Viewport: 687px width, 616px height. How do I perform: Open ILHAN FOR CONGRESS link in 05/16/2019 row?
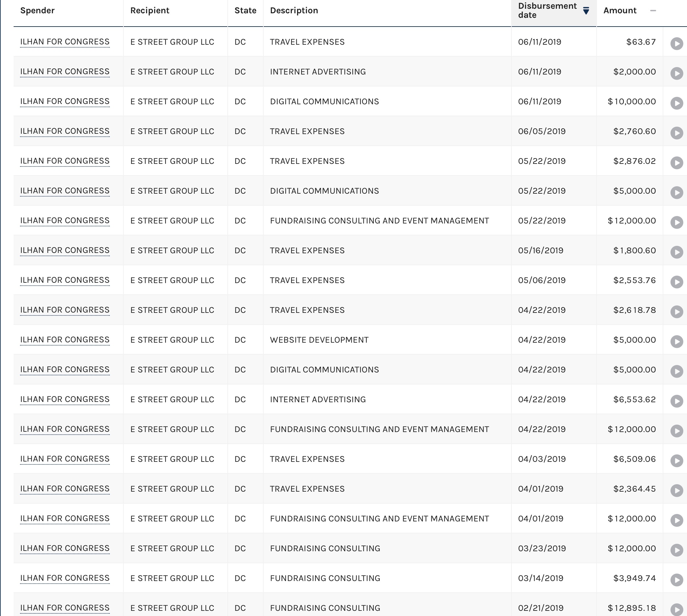65,250
